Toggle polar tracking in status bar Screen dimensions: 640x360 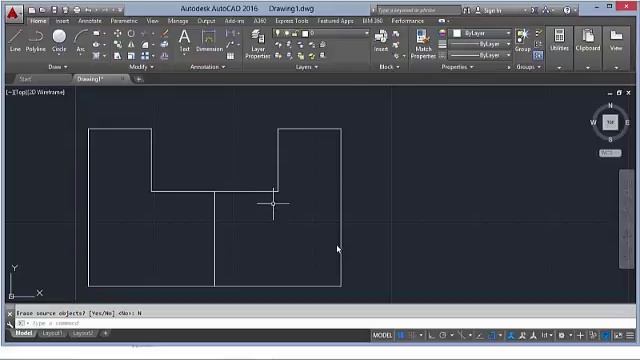pos(443,336)
